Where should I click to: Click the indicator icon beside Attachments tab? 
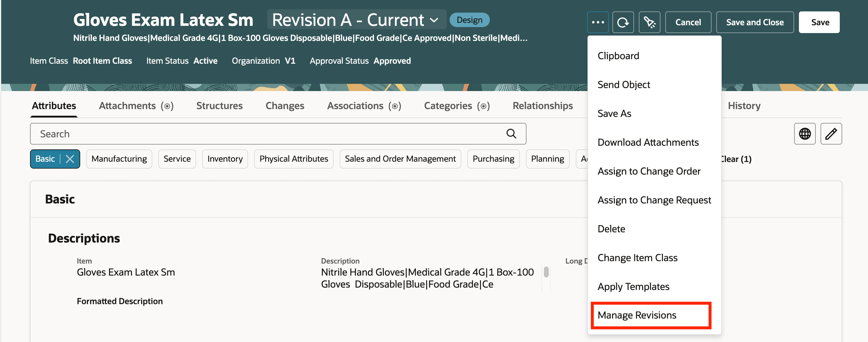point(168,105)
